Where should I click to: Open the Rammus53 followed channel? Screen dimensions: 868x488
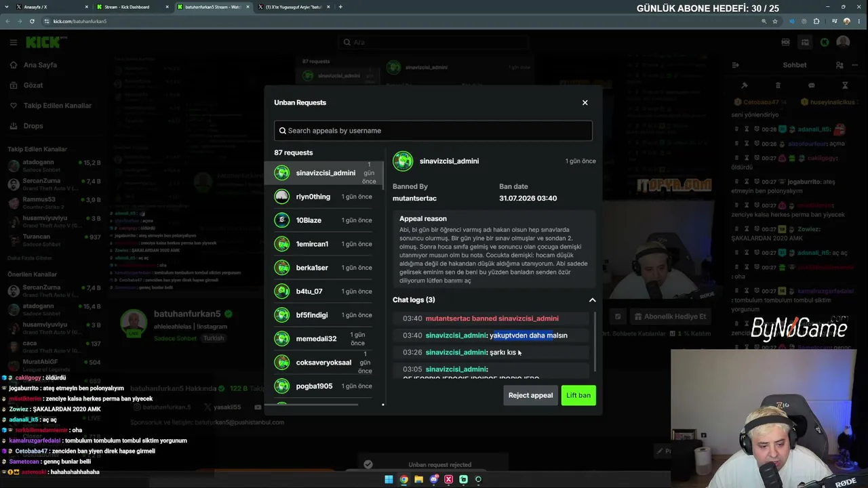click(54, 203)
